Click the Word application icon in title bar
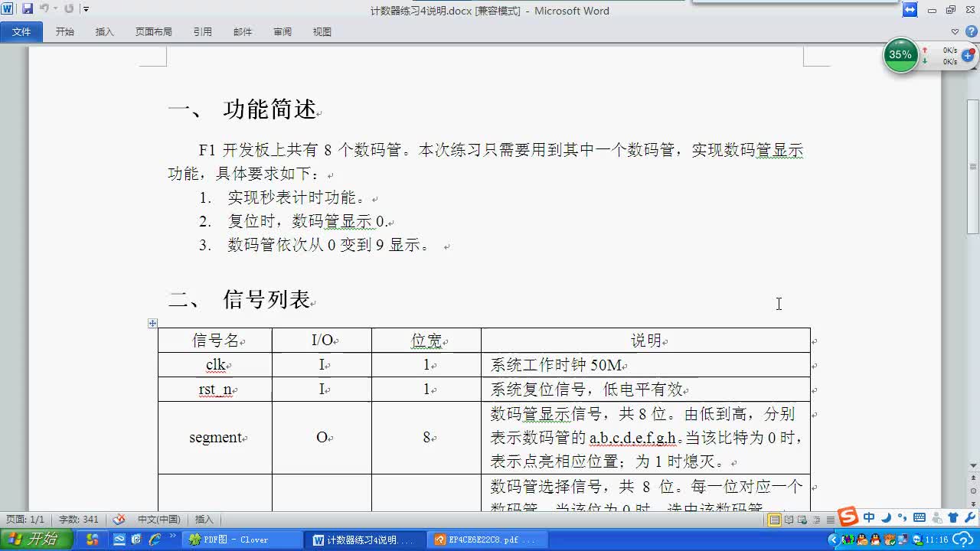Viewport: 980px width, 551px height. (7, 9)
